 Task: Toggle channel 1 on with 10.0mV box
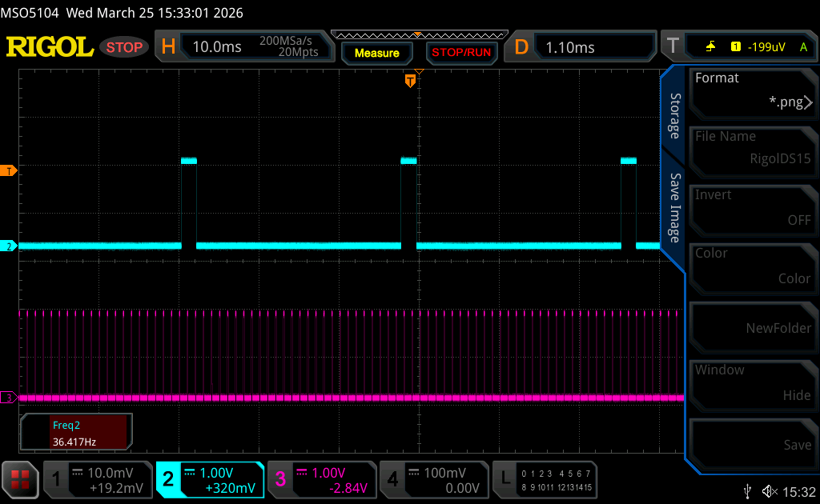pyautogui.click(x=97, y=479)
